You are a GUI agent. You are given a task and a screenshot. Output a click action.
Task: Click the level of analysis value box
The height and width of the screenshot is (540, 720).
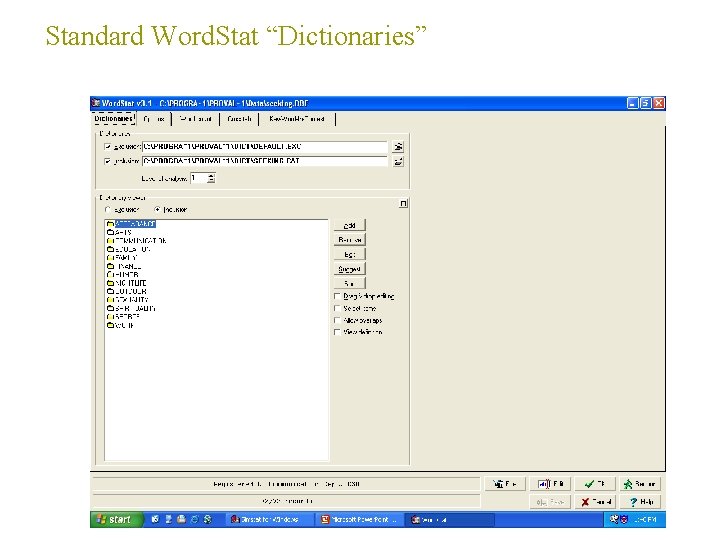click(x=199, y=178)
